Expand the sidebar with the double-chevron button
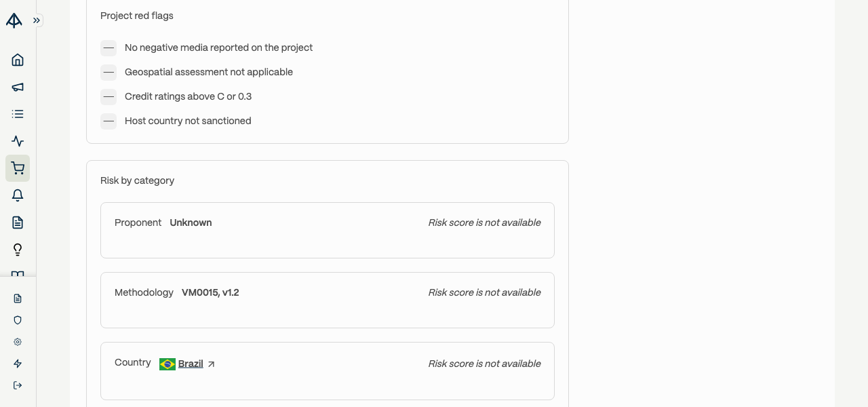 37,20
